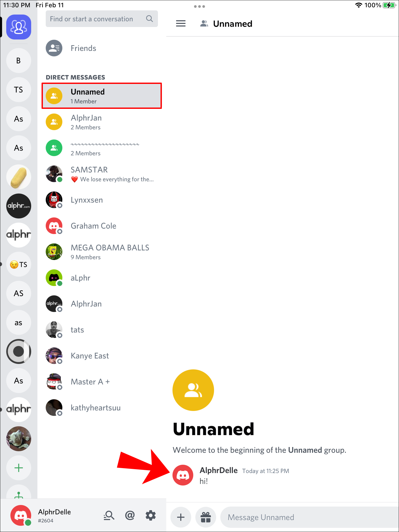Open the alphr.com black server icon
This screenshot has width=399, height=532.
click(19, 206)
